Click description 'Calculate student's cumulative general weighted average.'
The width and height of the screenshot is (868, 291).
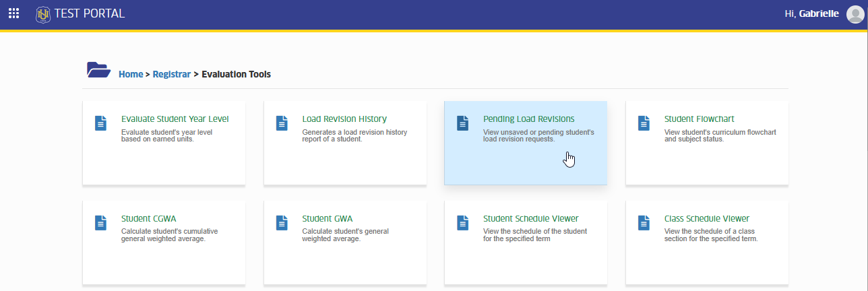pyautogui.click(x=170, y=235)
